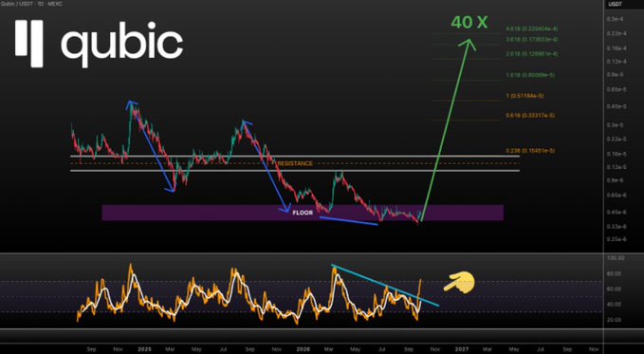Select the FLOOR label in purple zone
The height and width of the screenshot is (354, 644).
[303, 213]
